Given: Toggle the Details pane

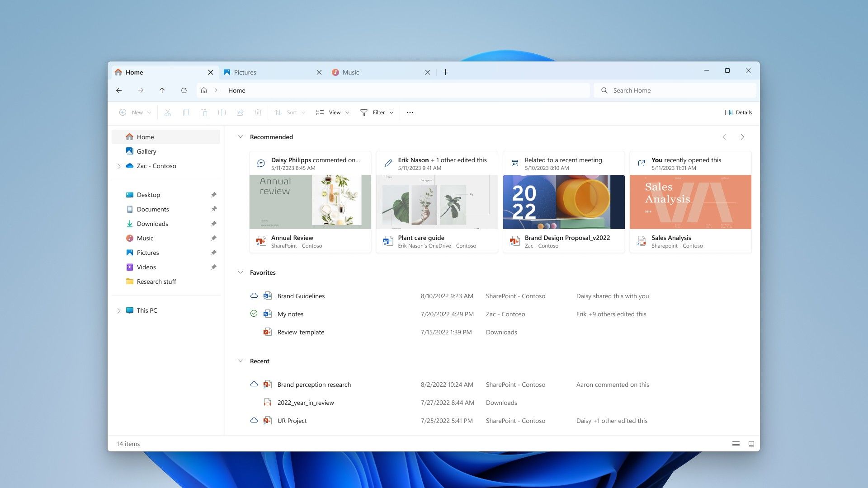Looking at the screenshot, I should pyautogui.click(x=738, y=113).
